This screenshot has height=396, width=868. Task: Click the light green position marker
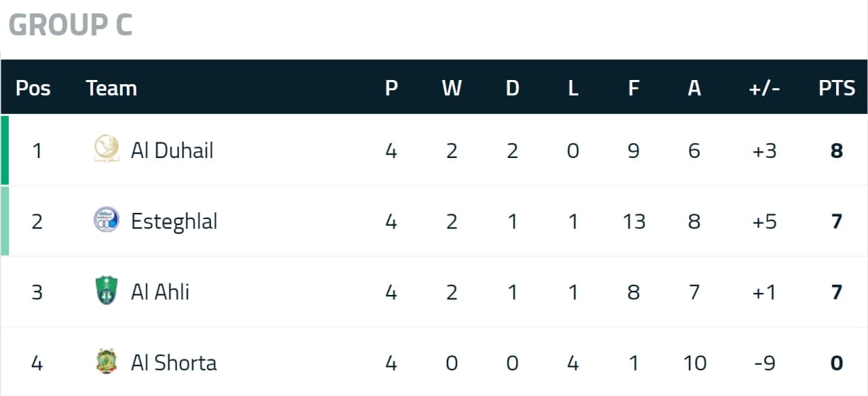5,221
